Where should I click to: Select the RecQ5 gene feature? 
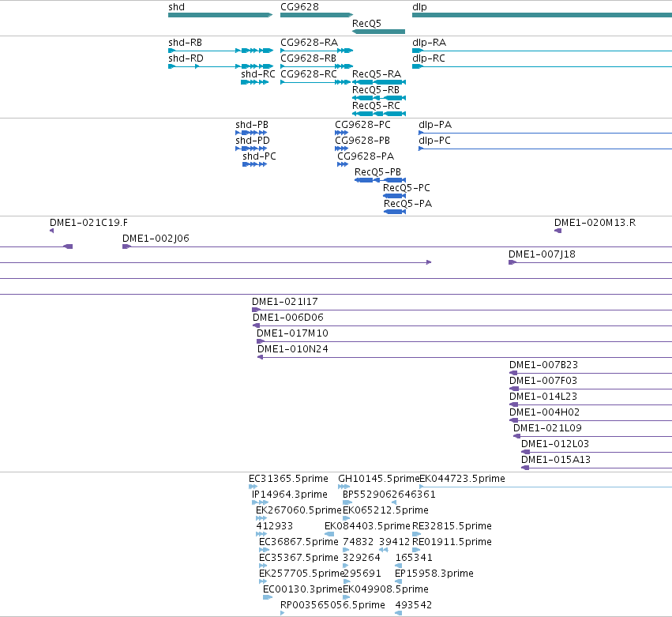378,32
